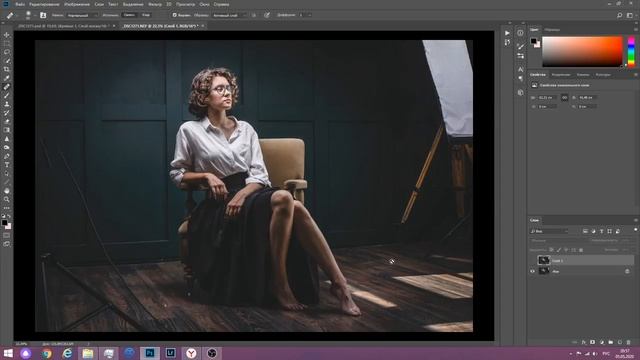Select the Healing Brush tool in toolbar

click(7, 87)
